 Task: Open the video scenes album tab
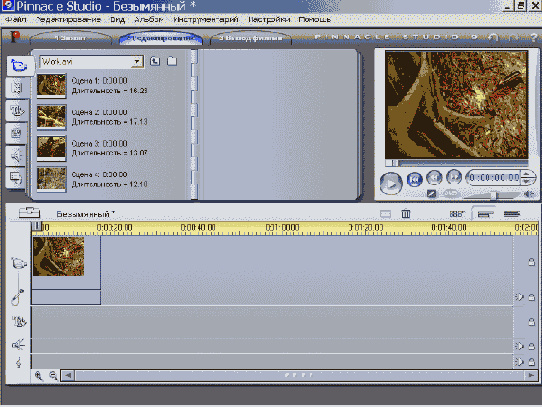coord(20,65)
